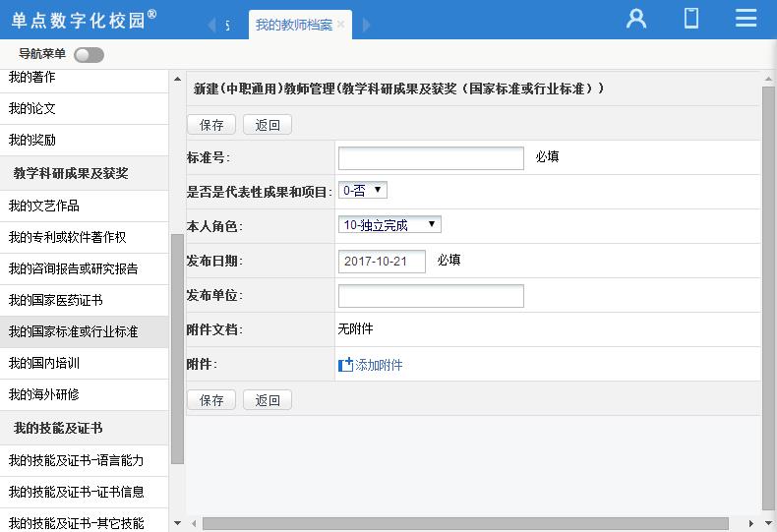
Task: Open 我的技能及证书-语言能力 menu item
Action: click(x=85, y=460)
